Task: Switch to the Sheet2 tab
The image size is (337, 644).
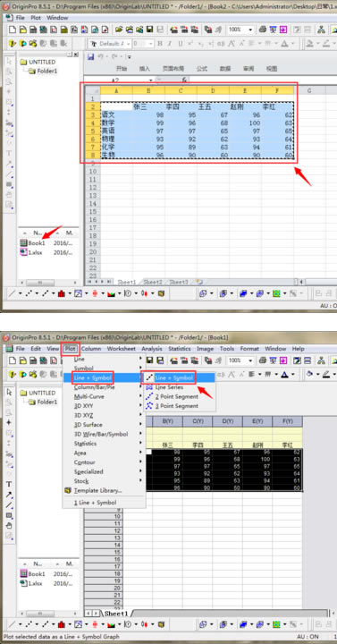Action: tap(153, 282)
